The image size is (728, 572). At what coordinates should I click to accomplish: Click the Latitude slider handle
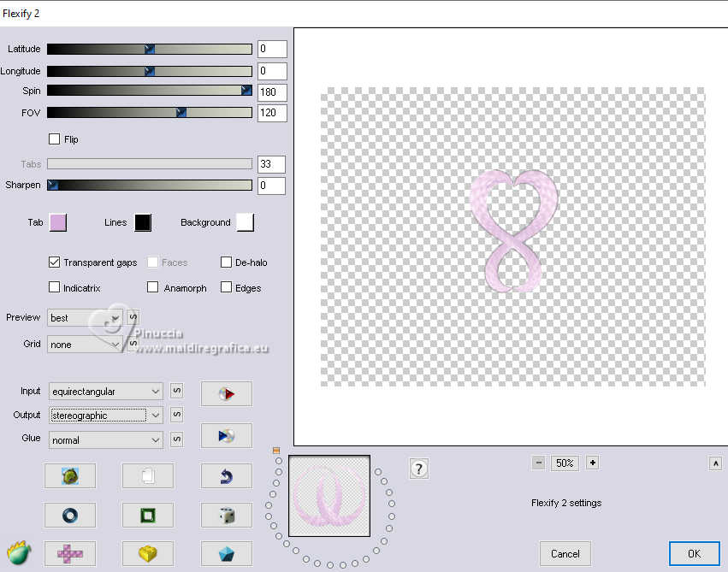150,49
